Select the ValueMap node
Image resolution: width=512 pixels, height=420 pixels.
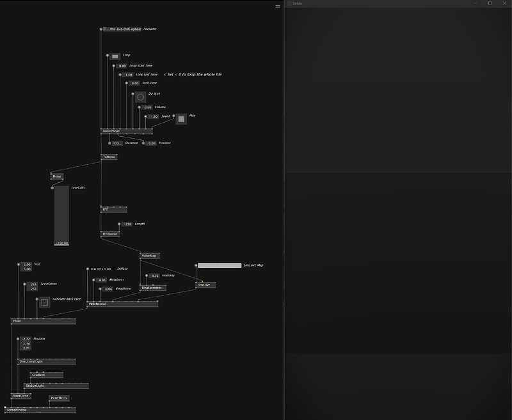pyautogui.click(x=150, y=256)
